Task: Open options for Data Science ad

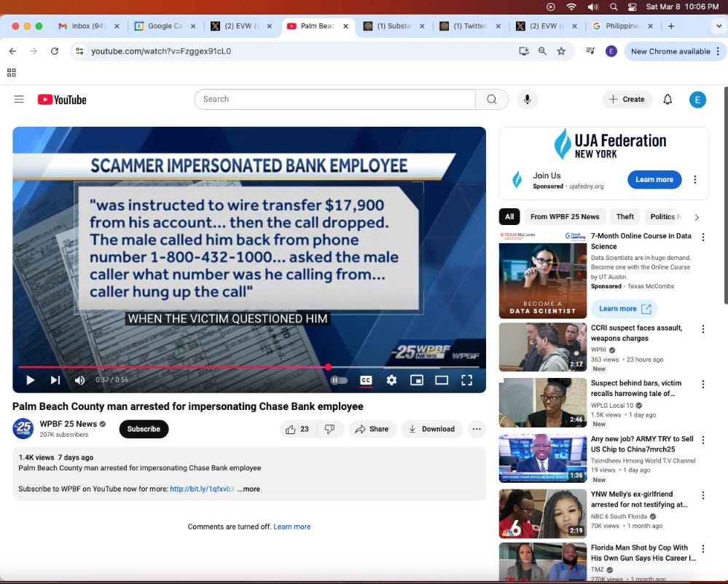Action: pyautogui.click(x=703, y=237)
